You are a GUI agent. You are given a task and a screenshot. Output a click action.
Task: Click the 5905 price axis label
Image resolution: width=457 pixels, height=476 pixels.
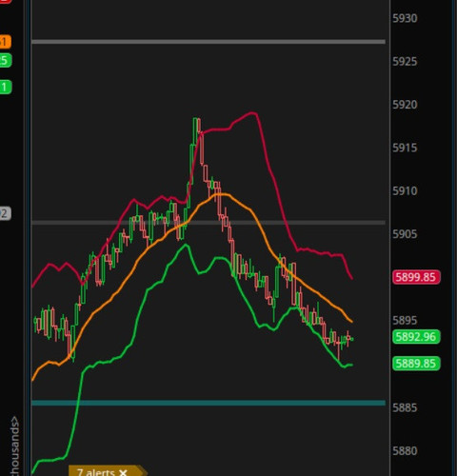click(405, 234)
